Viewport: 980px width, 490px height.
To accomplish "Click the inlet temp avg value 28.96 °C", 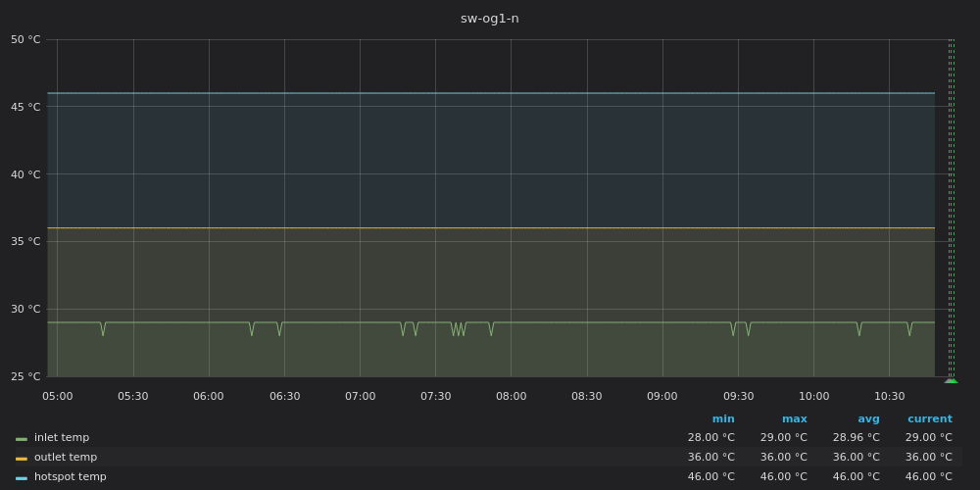I will (x=856, y=438).
